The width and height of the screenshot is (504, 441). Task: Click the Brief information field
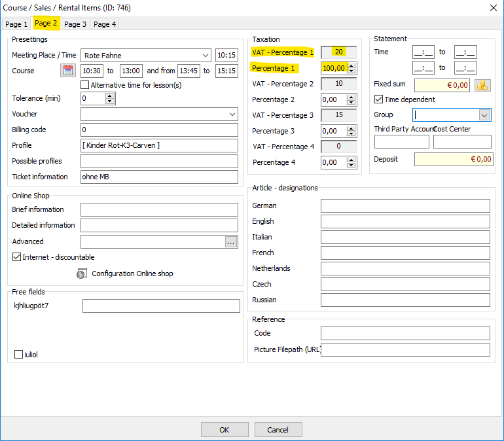[160, 210]
